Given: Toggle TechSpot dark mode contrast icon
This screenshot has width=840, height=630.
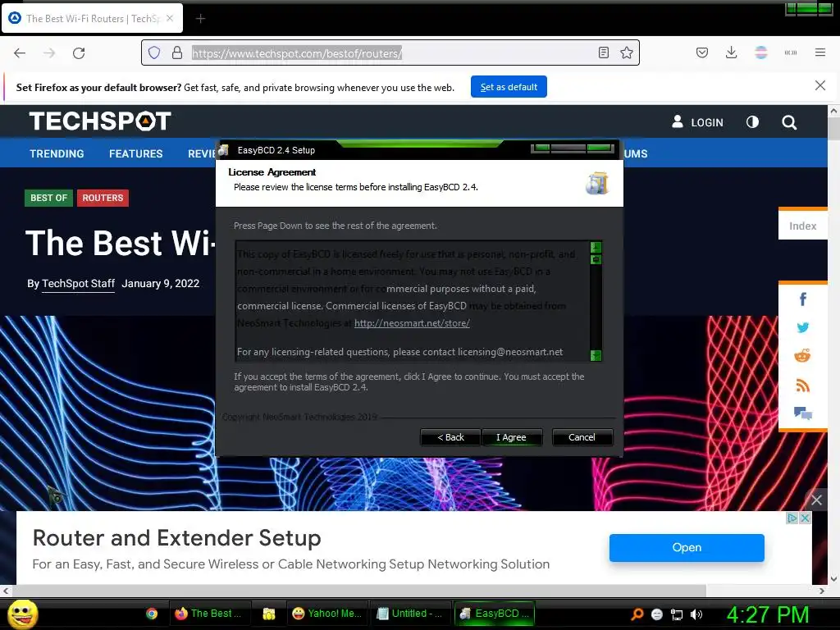Looking at the screenshot, I should point(752,122).
